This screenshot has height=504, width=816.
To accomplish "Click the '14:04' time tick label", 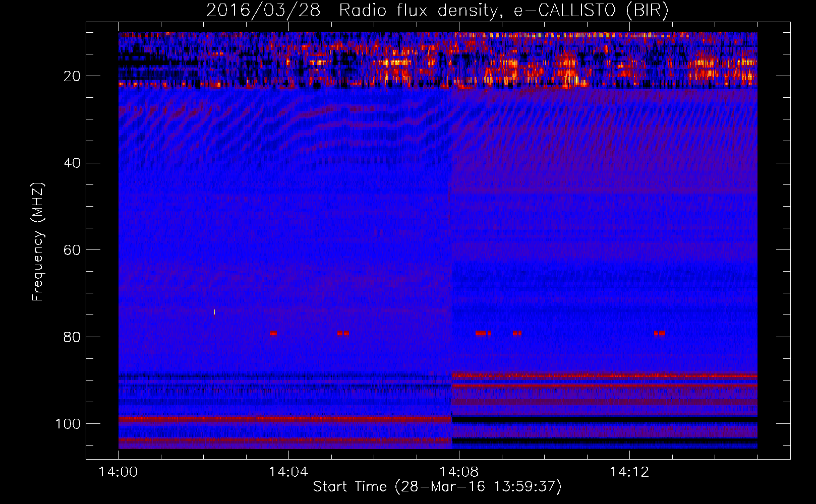I will [x=288, y=472].
